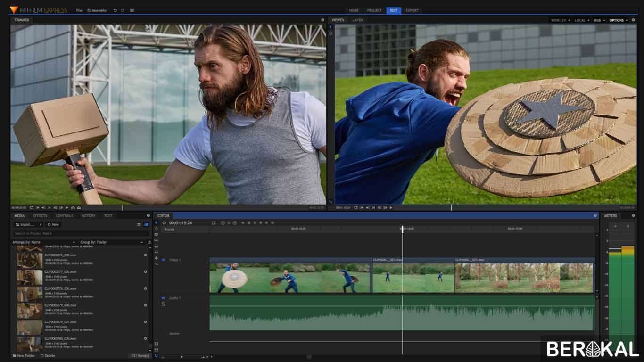The height and width of the screenshot is (362, 644).
Task: Switch to the Project tab
Action: [x=374, y=10]
